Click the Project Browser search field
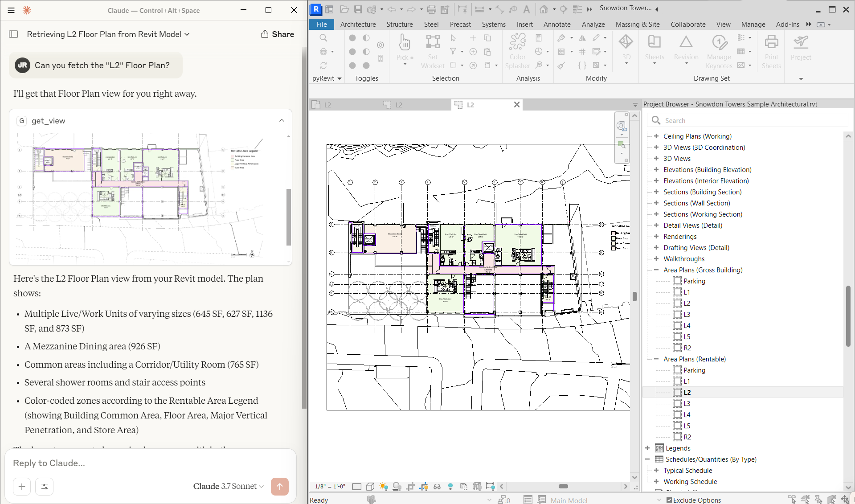Screen dimensions: 855x504 (x=748, y=121)
